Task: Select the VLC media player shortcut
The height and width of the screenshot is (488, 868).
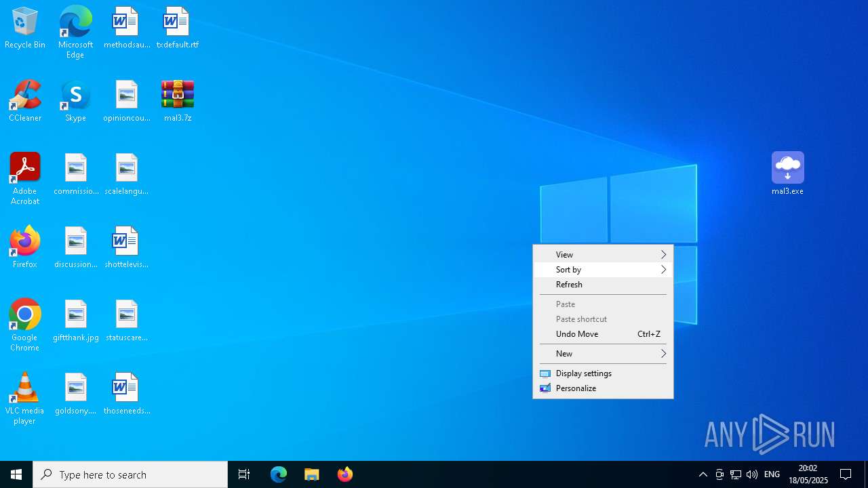Action: (25, 399)
